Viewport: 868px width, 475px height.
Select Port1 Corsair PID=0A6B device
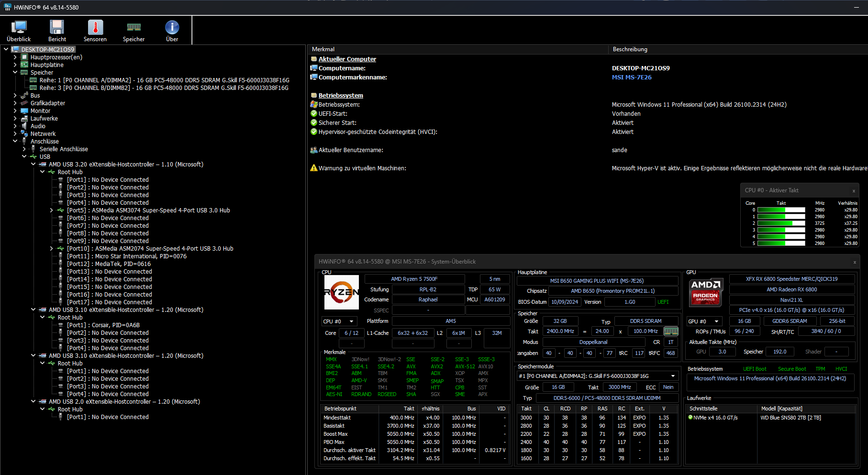click(x=103, y=325)
